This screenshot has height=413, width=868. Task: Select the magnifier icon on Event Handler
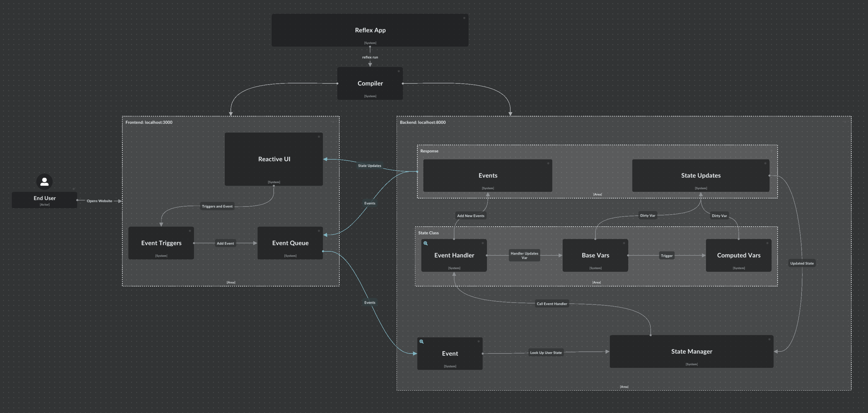coord(426,243)
